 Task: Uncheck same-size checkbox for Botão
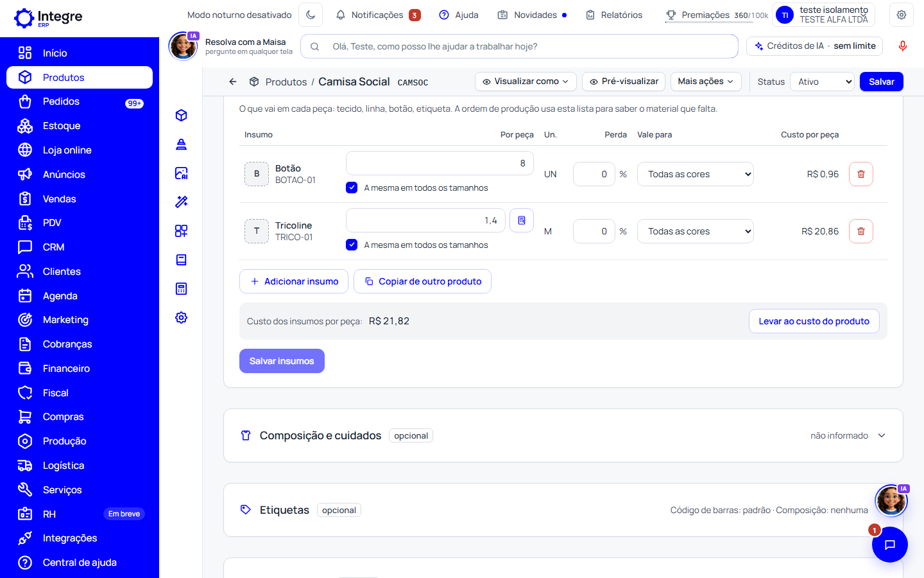coord(352,188)
